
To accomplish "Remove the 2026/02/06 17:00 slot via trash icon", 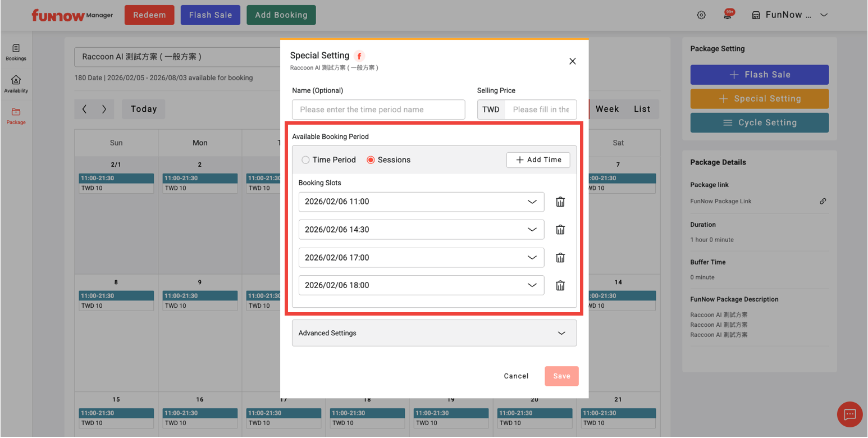I will [560, 258].
